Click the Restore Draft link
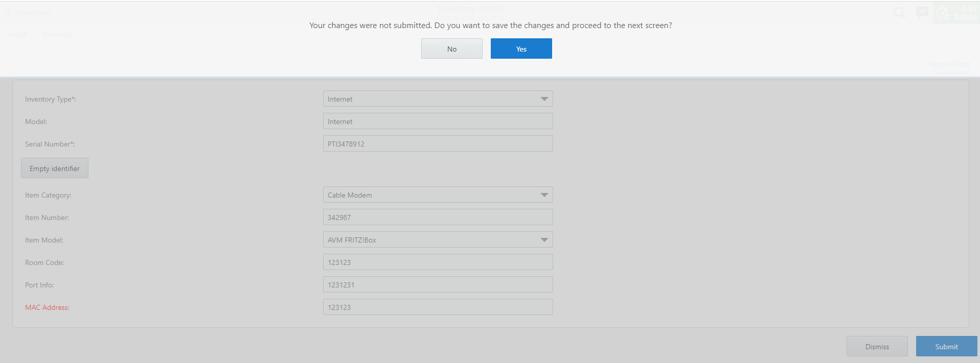The image size is (980, 363). [949, 64]
